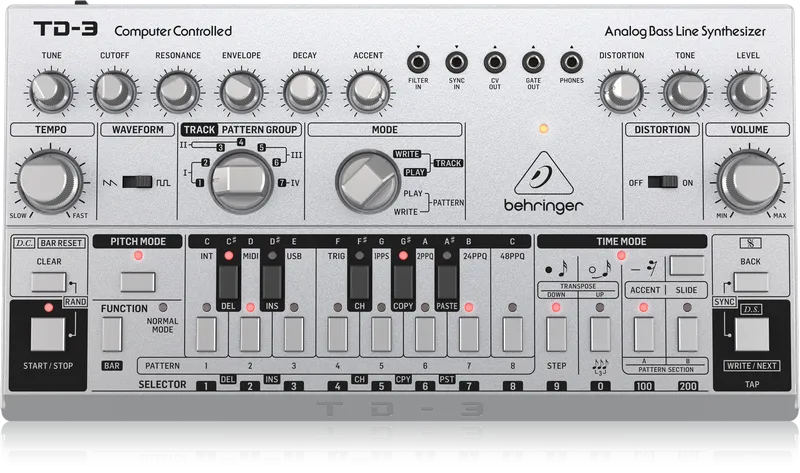800x473 pixels.
Task: Click the RESONANCE knob
Action: (178, 92)
